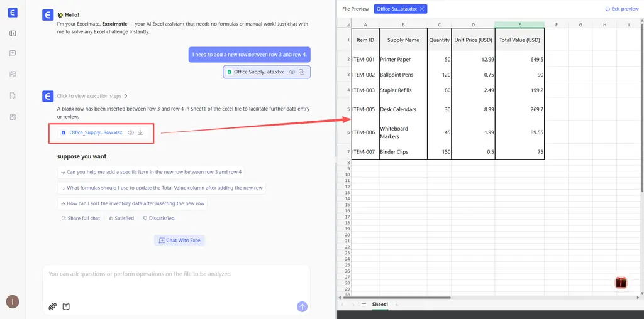Viewport: 644px width, 319px height.
Task: Download the Office_Supply...Row.xlsx result file
Action: tap(140, 132)
